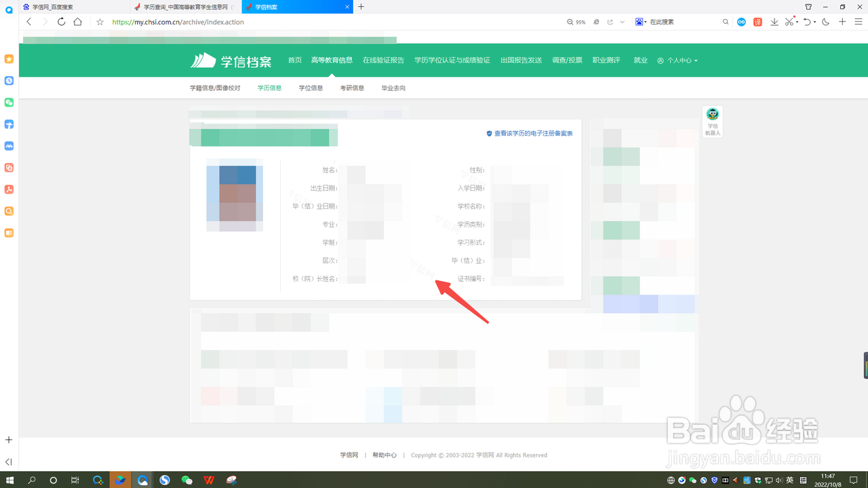This screenshot has height=488, width=868.
Task: Enable night mode with the moon icon
Action: 825,21
